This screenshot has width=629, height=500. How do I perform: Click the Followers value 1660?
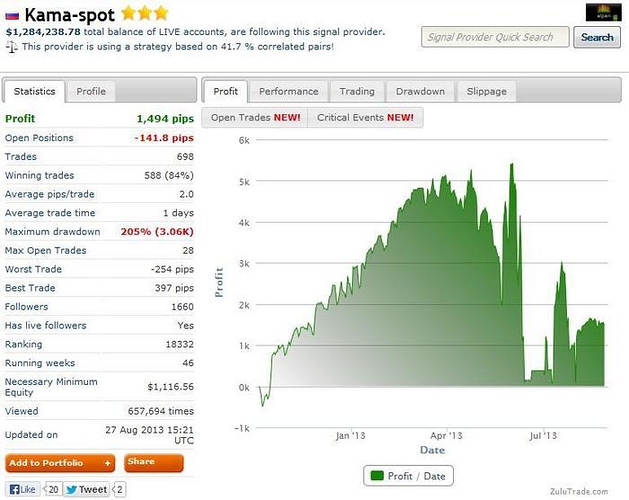click(183, 307)
